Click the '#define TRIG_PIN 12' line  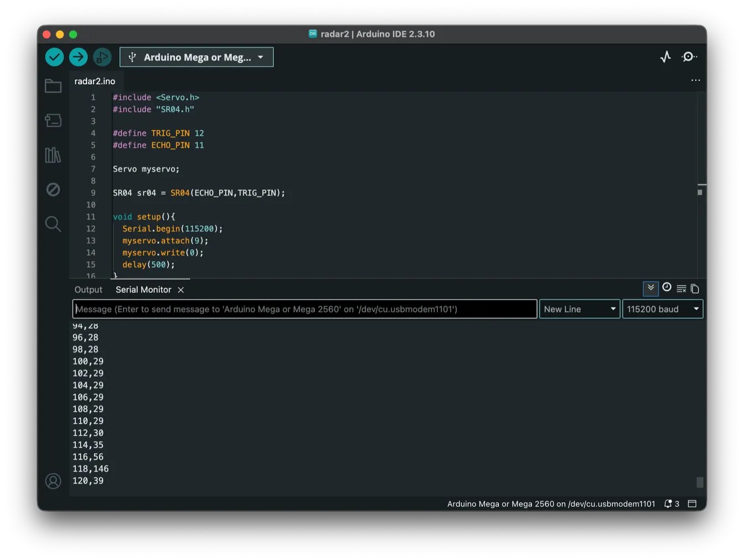point(158,133)
